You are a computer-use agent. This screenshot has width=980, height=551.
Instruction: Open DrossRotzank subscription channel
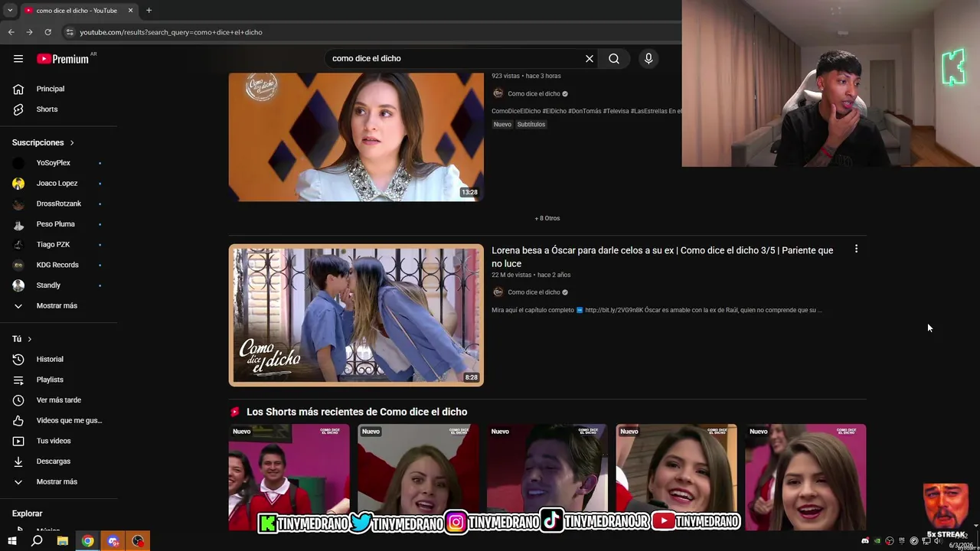pyautogui.click(x=58, y=204)
